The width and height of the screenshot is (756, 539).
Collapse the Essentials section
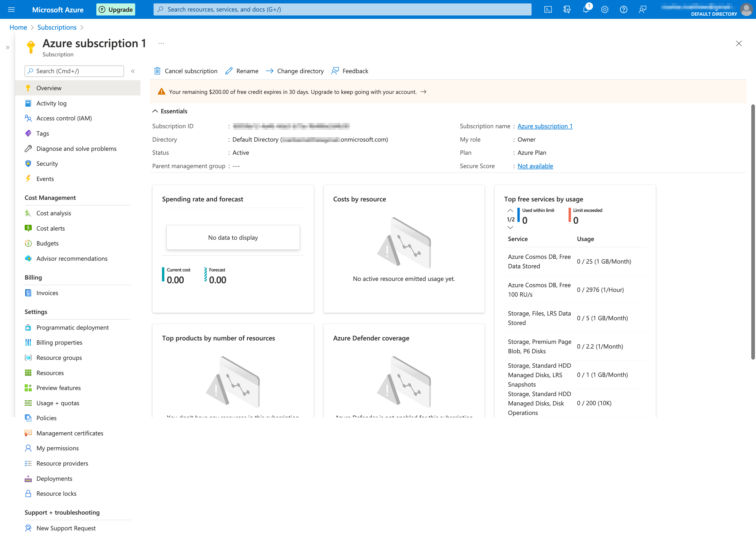[x=155, y=111]
